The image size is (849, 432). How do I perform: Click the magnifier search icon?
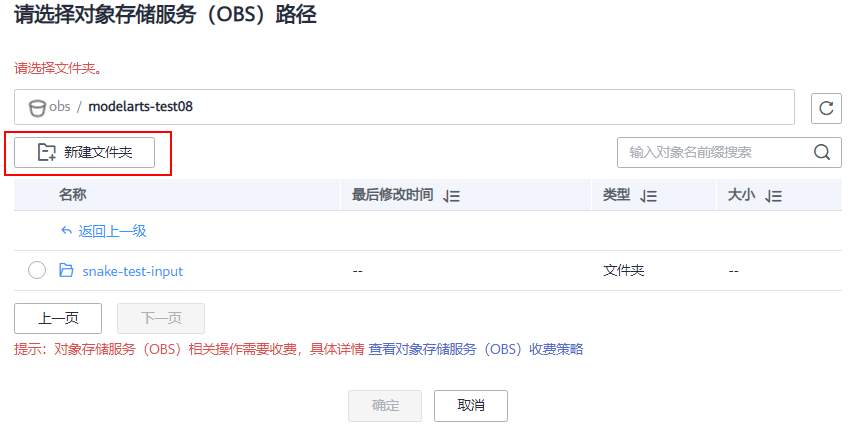coord(822,152)
